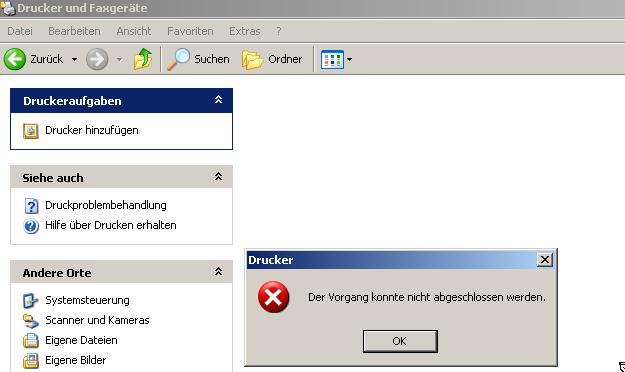Click the blue help icon beside Hilfe über Drucken
Screen dimensions: 625x372
point(31,226)
